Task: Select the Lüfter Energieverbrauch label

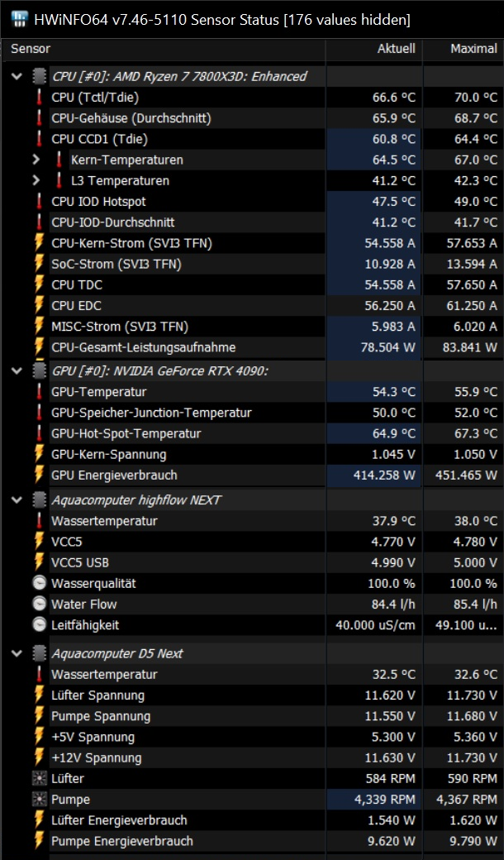Action: (x=120, y=820)
